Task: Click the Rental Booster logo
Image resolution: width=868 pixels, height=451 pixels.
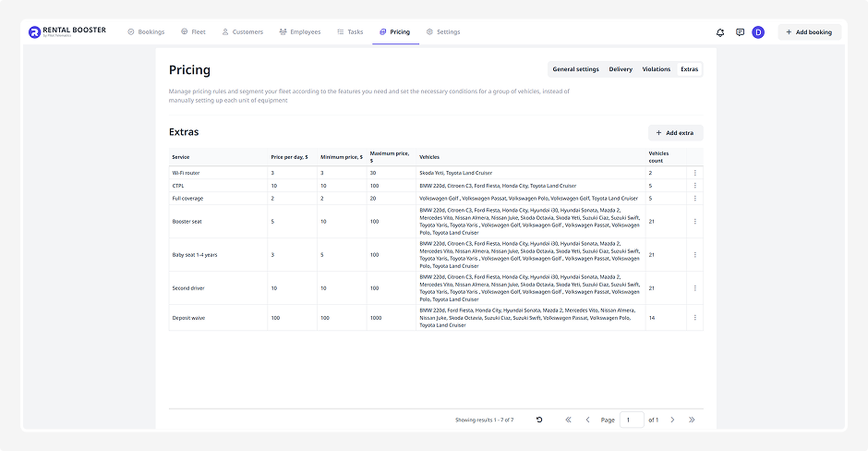Action: pyautogui.click(x=67, y=32)
